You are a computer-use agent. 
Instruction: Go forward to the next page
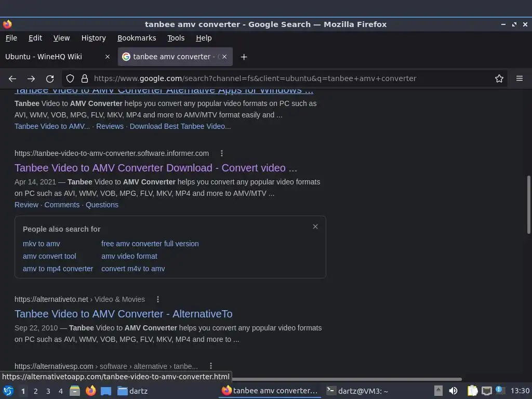click(x=31, y=79)
